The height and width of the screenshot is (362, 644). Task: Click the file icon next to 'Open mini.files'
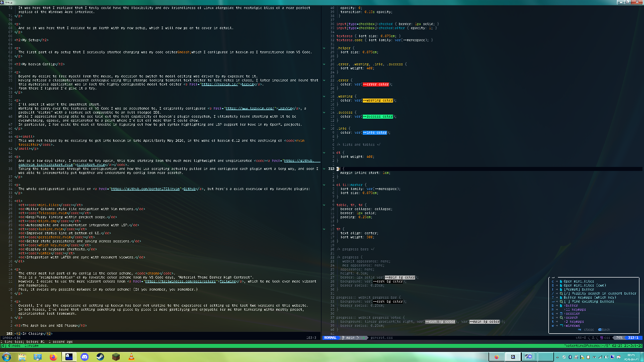(561, 282)
